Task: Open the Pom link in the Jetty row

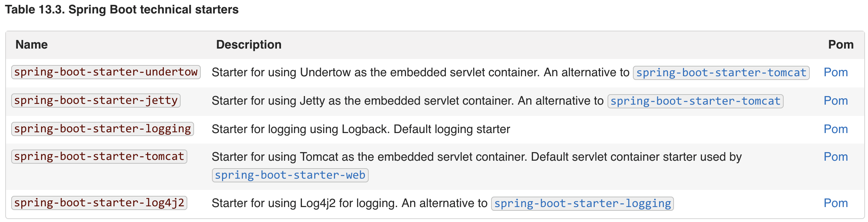Action: tap(836, 101)
